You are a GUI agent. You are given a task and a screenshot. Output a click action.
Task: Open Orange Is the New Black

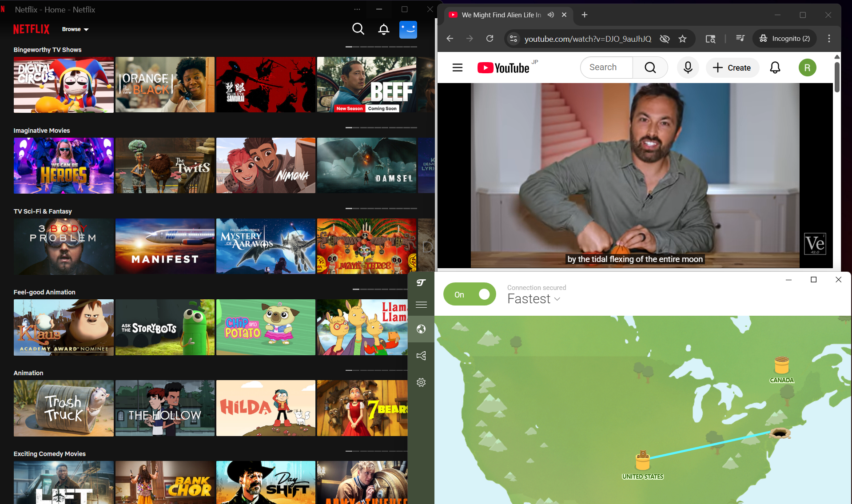coord(165,84)
